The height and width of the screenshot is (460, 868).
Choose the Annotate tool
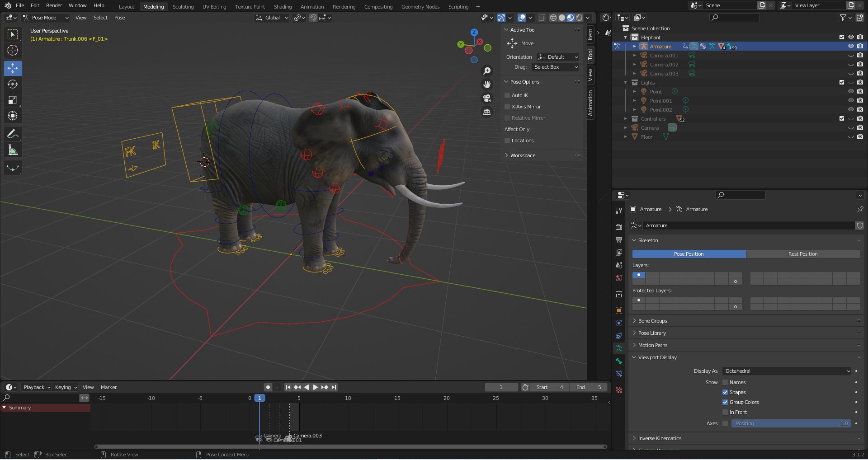(x=13, y=134)
